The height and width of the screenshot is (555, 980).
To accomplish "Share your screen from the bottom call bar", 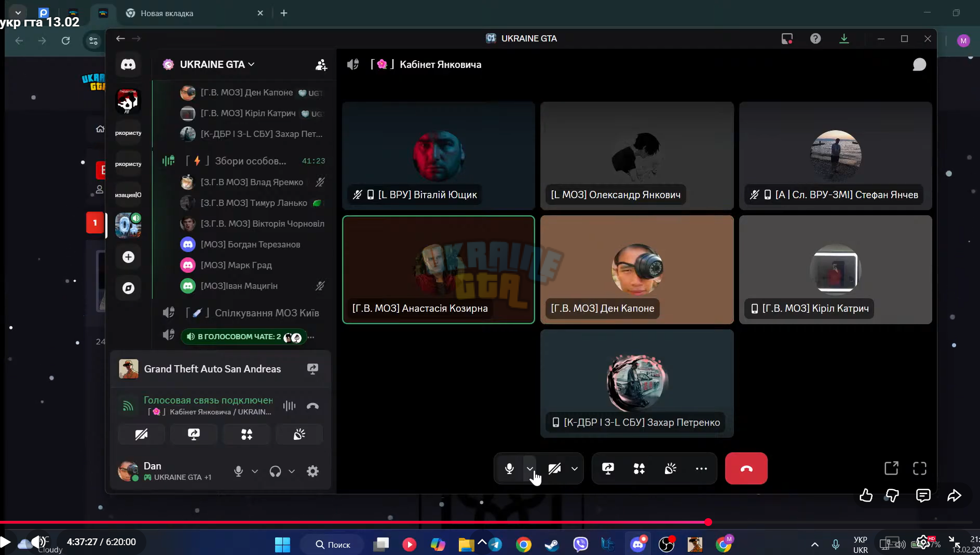I will pos(608,468).
